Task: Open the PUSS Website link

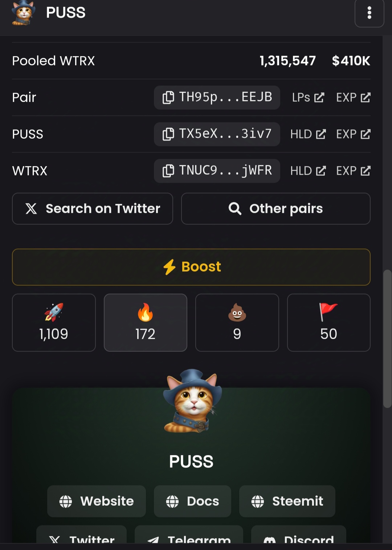Action: (x=97, y=501)
